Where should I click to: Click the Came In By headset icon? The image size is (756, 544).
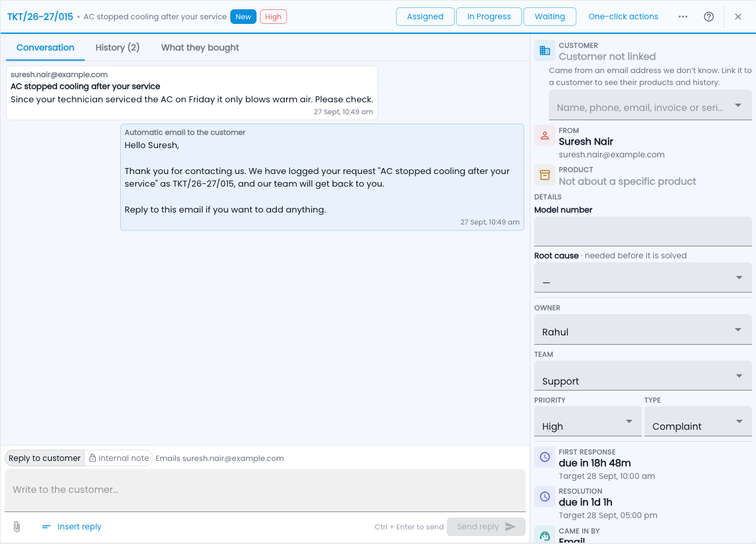click(x=545, y=535)
